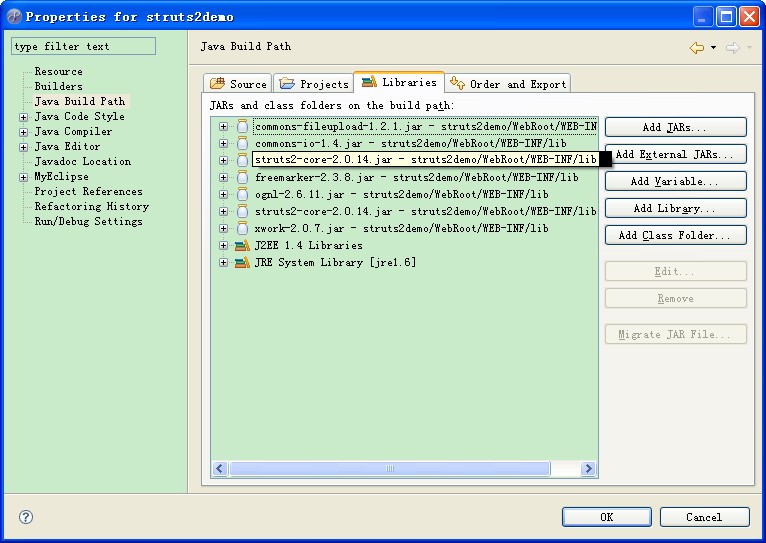This screenshot has width=766, height=543.
Task: Expand ognl-2.6.11.jar entry
Action: tap(223, 194)
